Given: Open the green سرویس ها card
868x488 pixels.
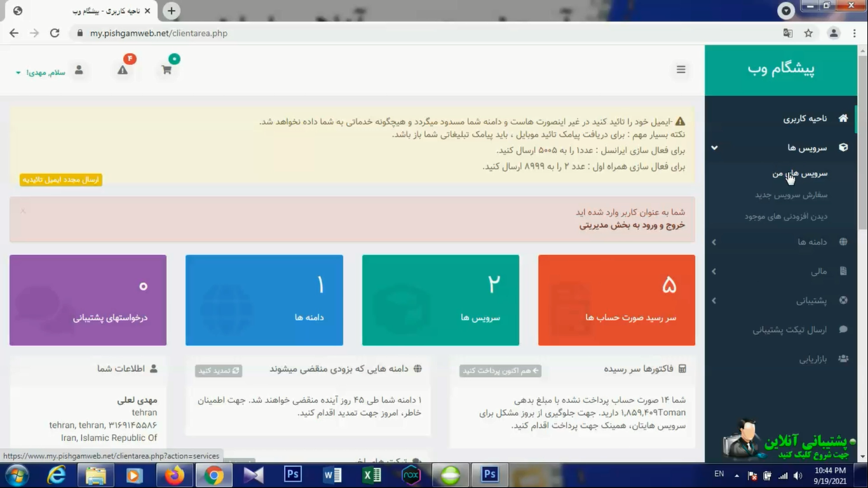Looking at the screenshot, I should tap(440, 301).
